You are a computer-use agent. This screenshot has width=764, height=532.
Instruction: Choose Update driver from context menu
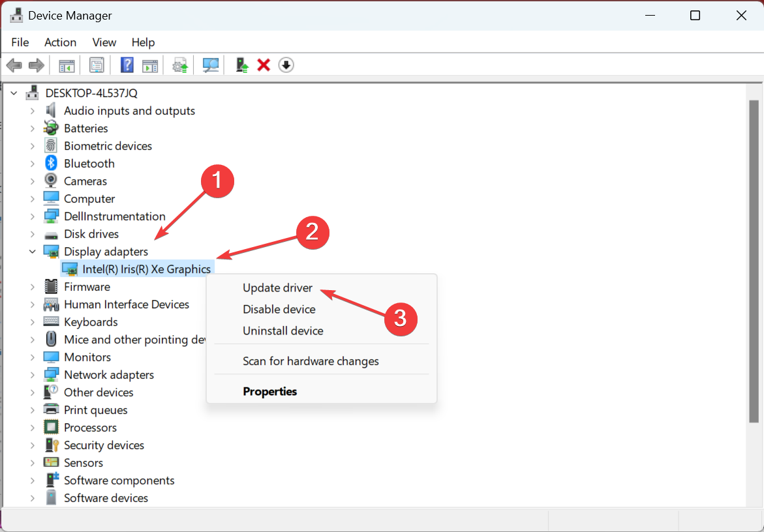322,288
